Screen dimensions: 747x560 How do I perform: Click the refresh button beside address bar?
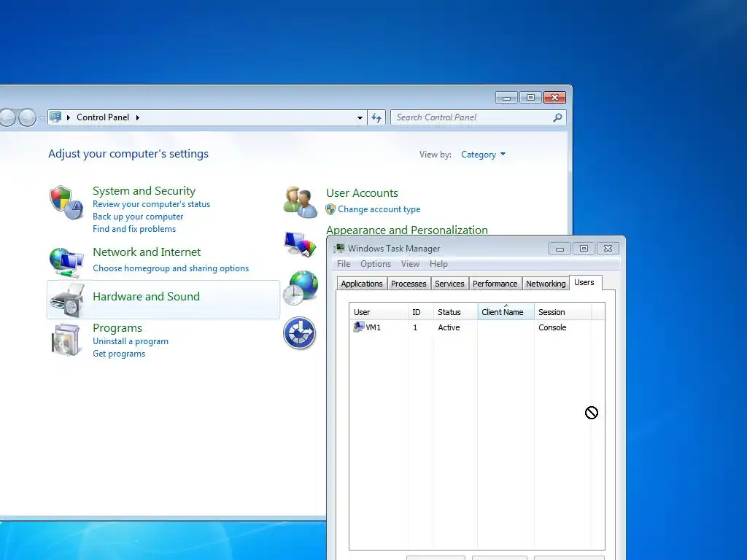click(376, 117)
